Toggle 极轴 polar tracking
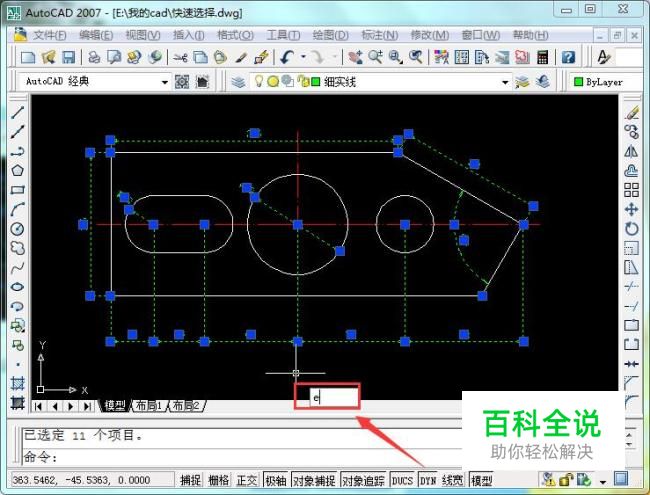The image size is (650, 495). click(x=276, y=480)
